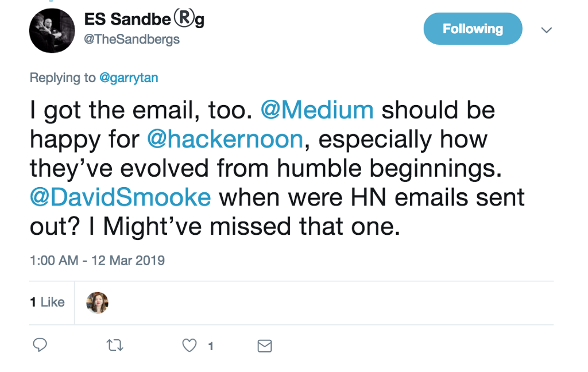This screenshot has width=588, height=372.
Task: Like the tweet with the heart icon
Action: click(189, 346)
